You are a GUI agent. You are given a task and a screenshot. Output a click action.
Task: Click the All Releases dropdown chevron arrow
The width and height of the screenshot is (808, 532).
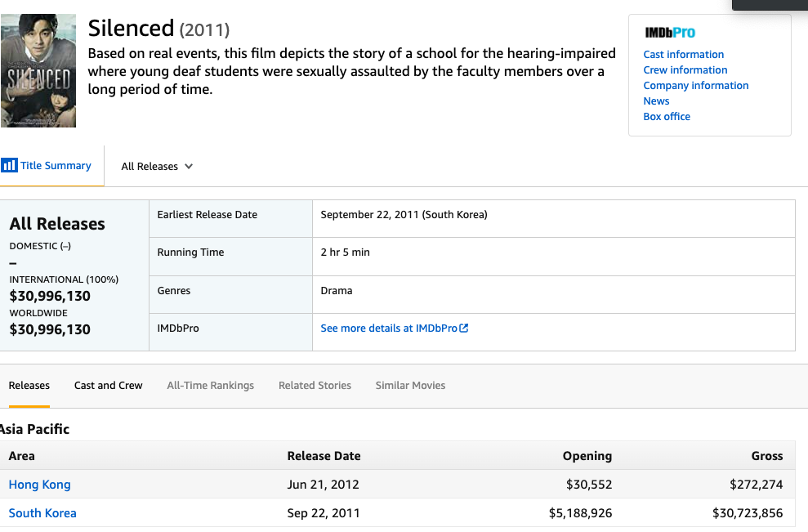[x=189, y=167]
